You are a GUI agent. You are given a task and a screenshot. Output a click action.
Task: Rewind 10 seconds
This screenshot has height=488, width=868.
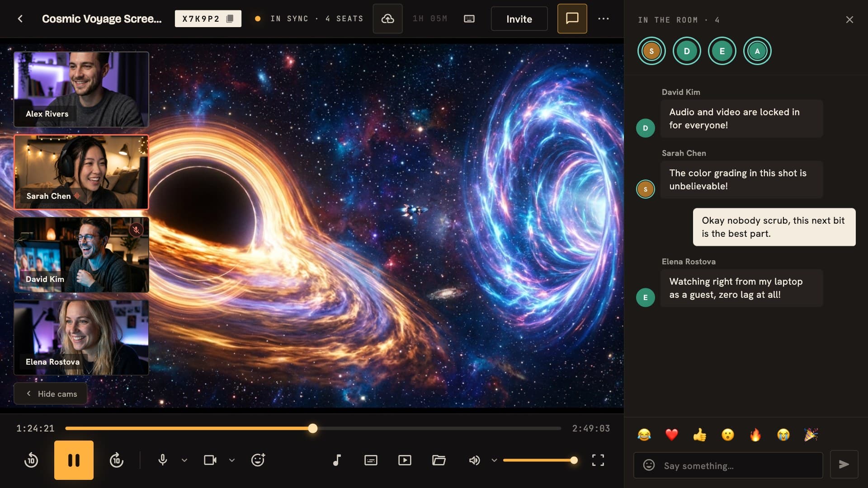tap(31, 460)
